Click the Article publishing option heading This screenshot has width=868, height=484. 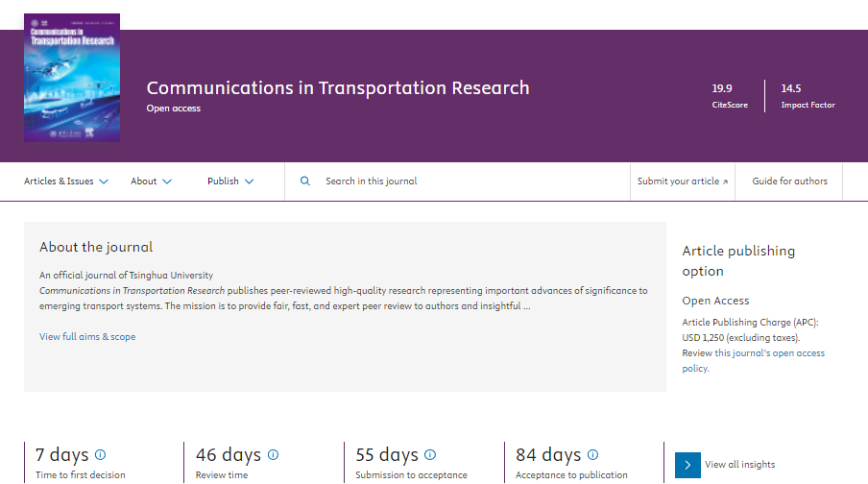coord(738,261)
